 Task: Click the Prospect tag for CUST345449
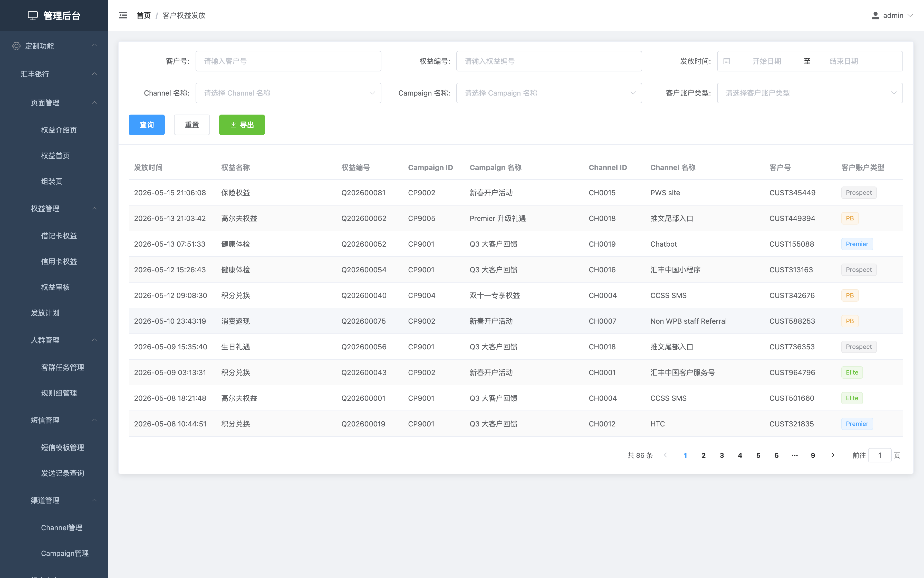(x=859, y=193)
